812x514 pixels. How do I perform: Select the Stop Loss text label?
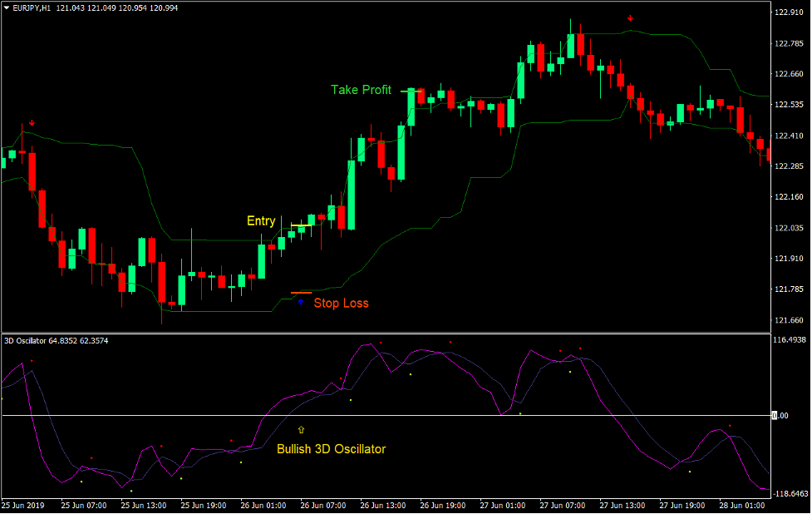click(341, 304)
